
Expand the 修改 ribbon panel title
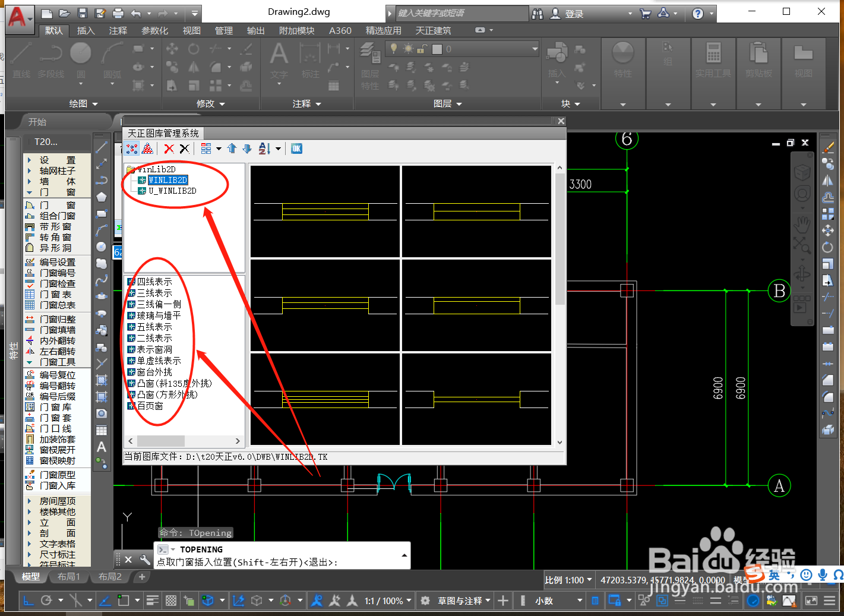pos(210,103)
